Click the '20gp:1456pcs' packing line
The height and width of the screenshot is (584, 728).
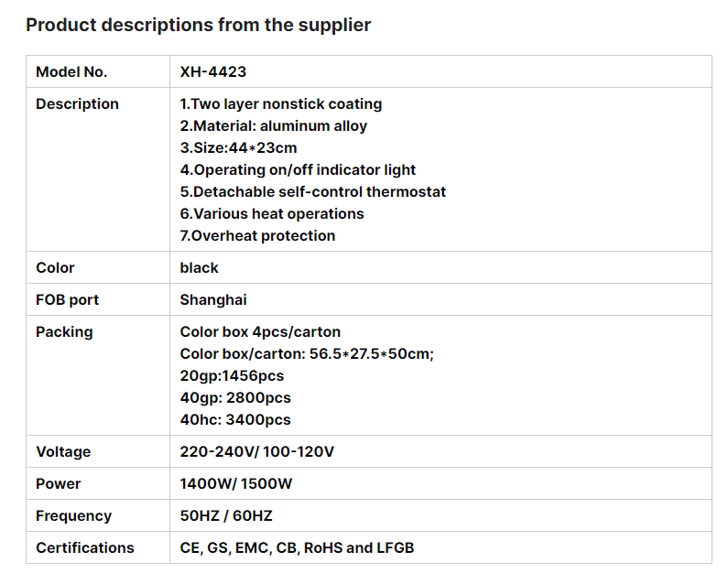pos(233,375)
